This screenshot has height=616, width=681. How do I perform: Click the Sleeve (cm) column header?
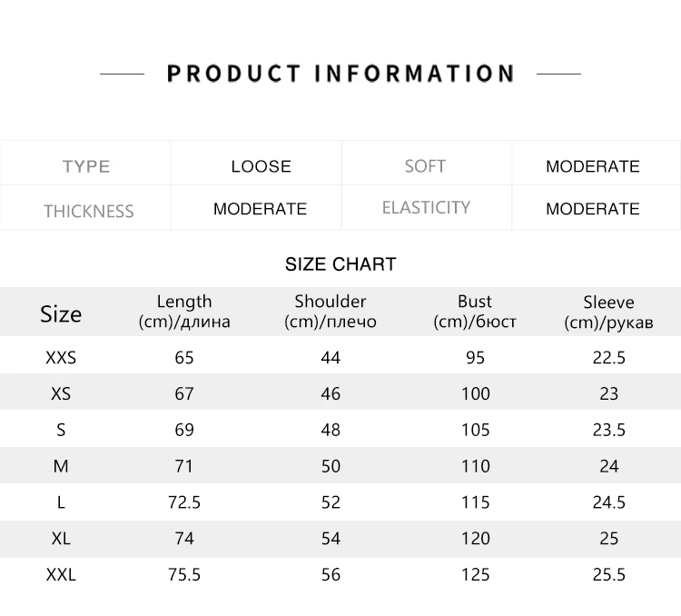pos(608,313)
